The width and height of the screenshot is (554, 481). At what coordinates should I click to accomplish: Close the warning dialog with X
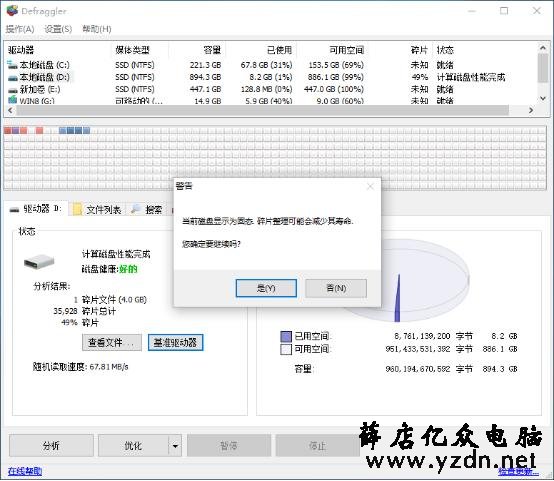(x=370, y=186)
